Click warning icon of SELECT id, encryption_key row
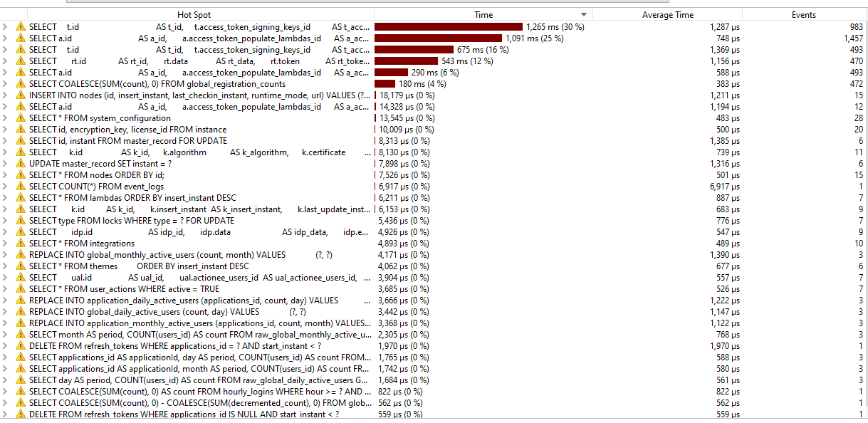 point(21,130)
